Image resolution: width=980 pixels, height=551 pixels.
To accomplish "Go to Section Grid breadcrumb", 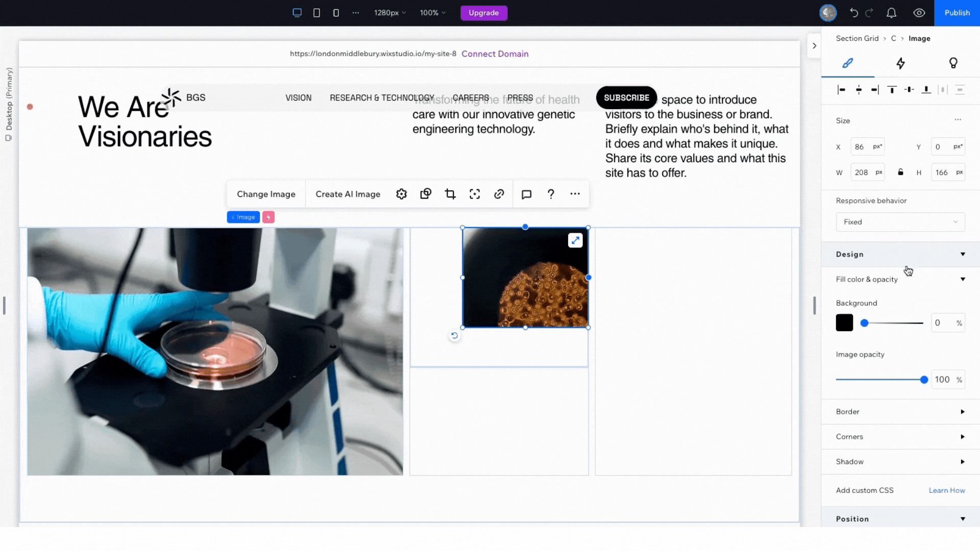I will click(x=857, y=38).
